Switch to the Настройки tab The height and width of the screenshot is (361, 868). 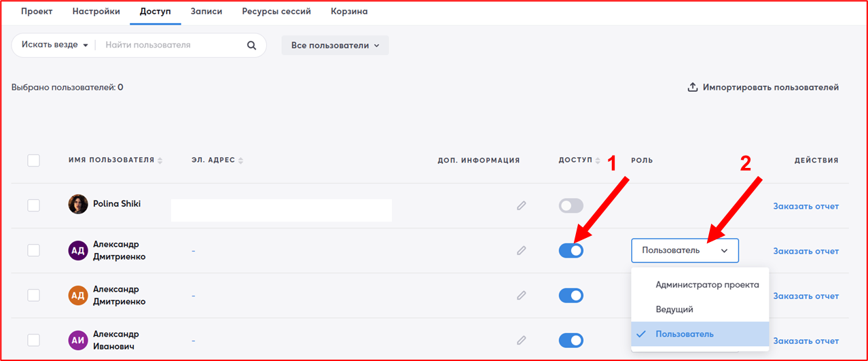[x=96, y=12]
